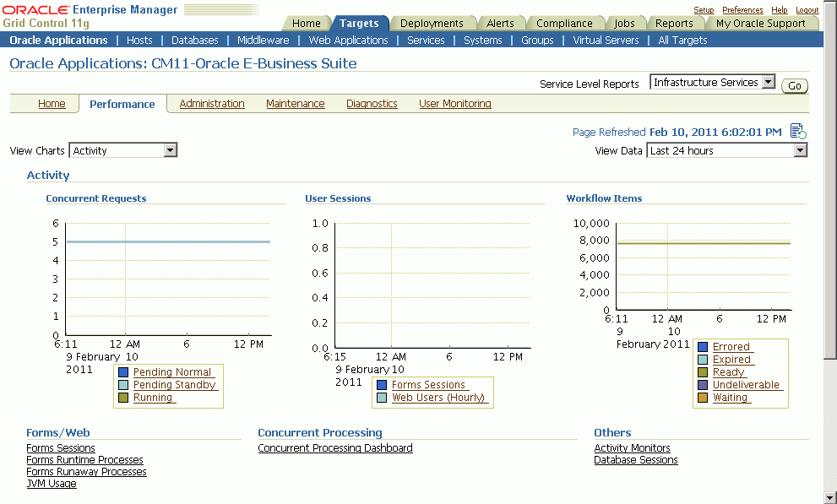This screenshot has height=504, width=837.
Task: Open the Database Sessions link
Action: 636,460
